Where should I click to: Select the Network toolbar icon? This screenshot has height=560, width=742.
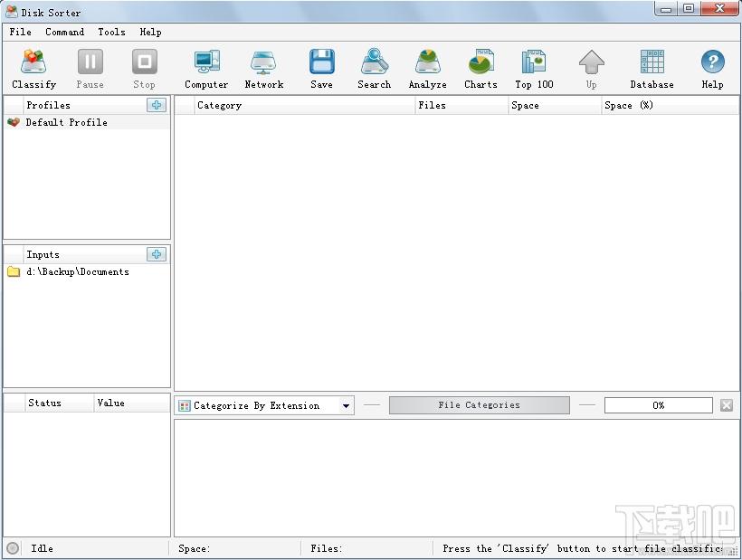point(263,62)
